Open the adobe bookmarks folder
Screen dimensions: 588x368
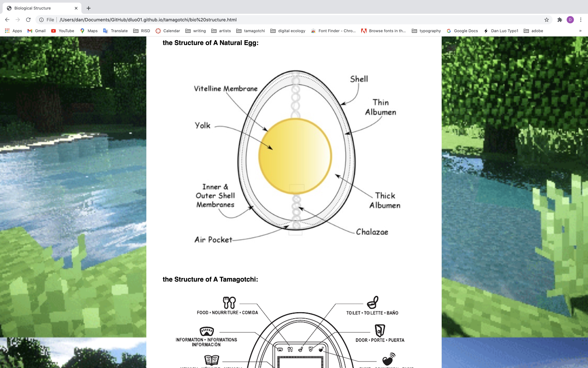coord(533,31)
